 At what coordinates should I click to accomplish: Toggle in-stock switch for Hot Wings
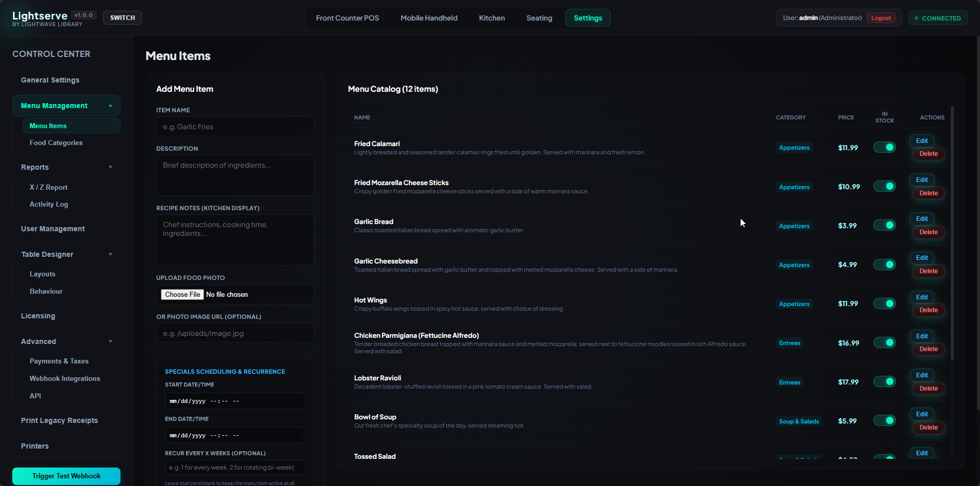click(884, 303)
